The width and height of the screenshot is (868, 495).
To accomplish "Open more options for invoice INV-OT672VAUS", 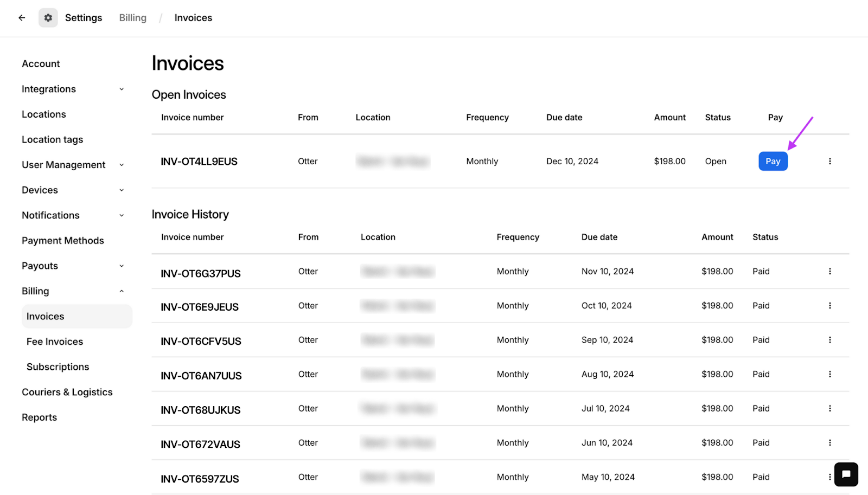I will [829, 443].
